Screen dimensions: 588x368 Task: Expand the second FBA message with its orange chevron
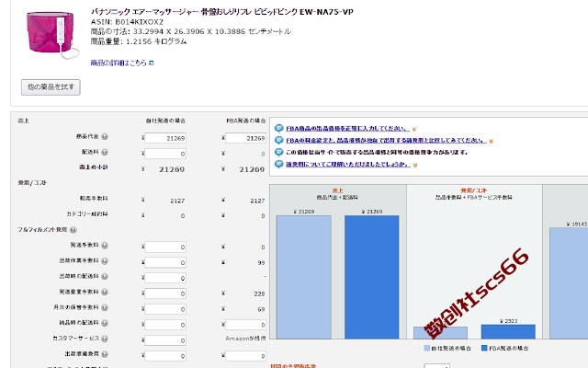(x=491, y=141)
